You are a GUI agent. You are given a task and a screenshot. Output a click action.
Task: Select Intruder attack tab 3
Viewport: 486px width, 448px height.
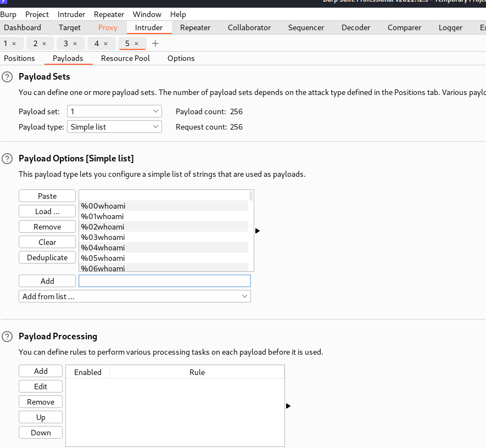point(66,44)
